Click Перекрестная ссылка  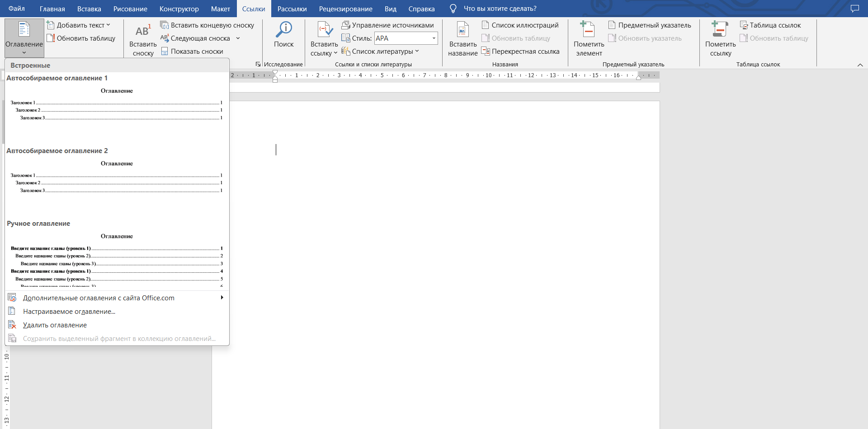[521, 51]
